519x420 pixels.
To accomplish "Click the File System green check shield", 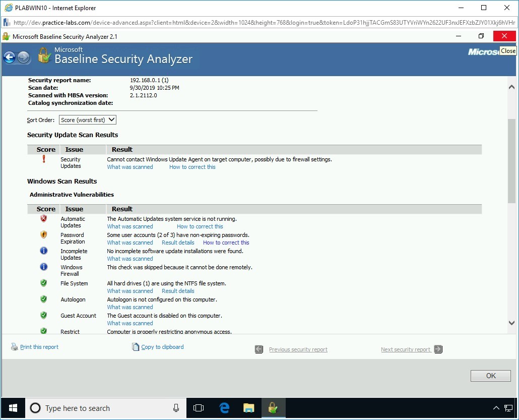I will click(43, 283).
